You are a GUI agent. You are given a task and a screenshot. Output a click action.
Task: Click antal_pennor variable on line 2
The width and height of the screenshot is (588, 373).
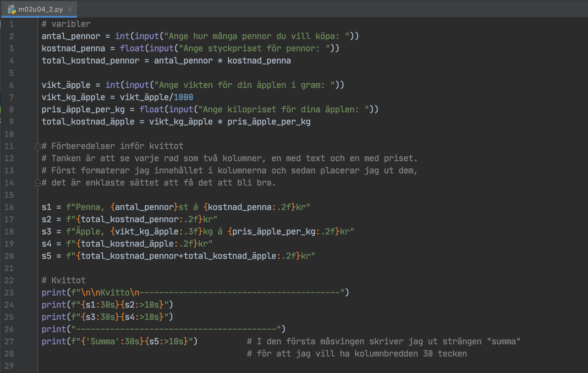pos(71,36)
